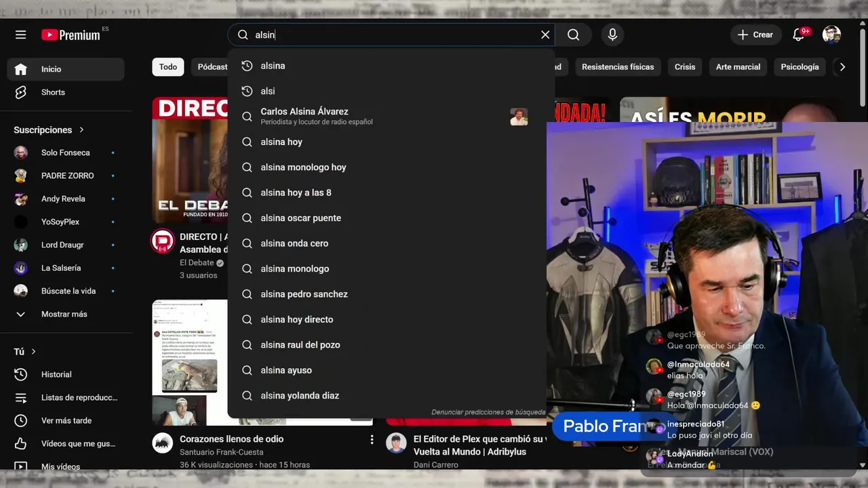Open the Dani Carrero channel name link
Viewport: 868px width, 488px height.
click(x=435, y=465)
